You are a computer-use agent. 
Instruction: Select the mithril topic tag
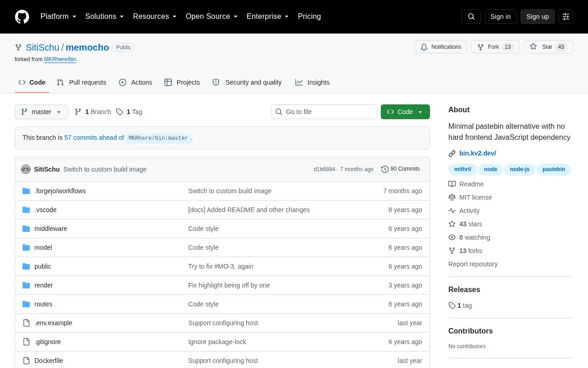click(463, 169)
